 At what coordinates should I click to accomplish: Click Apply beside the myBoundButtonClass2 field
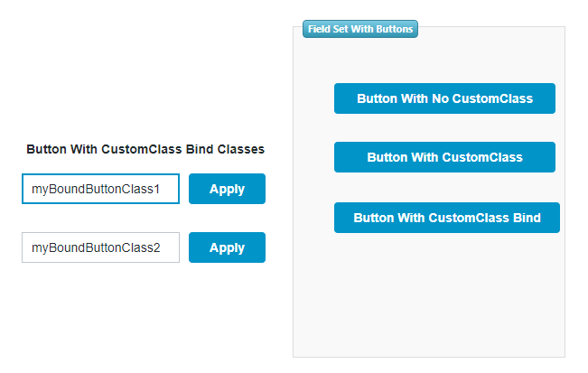click(x=227, y=247)
